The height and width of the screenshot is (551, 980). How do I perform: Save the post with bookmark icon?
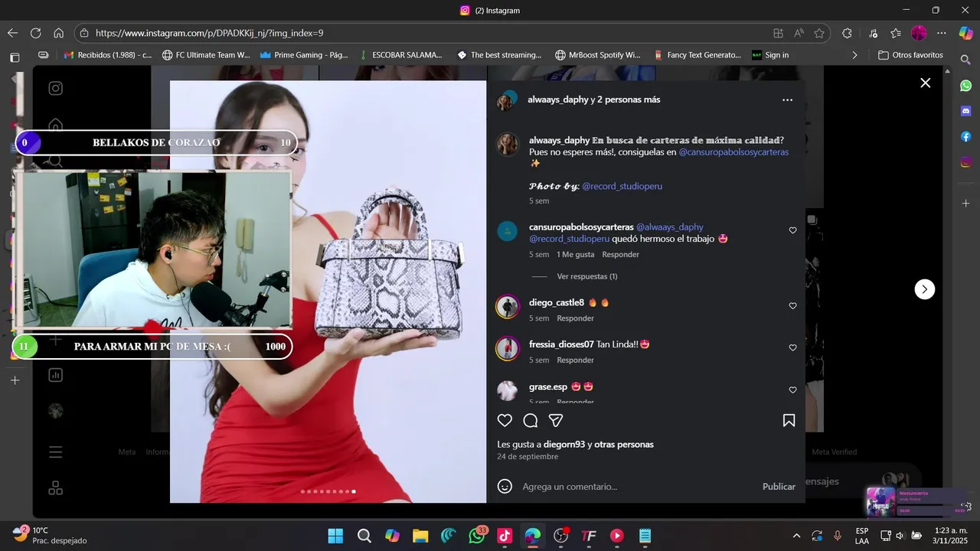[x=789, y=420]
